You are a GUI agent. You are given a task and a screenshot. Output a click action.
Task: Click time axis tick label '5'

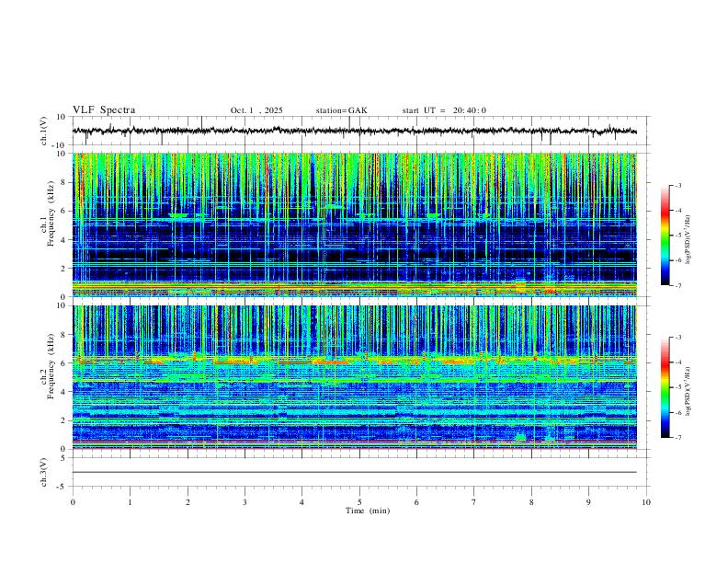359,502
